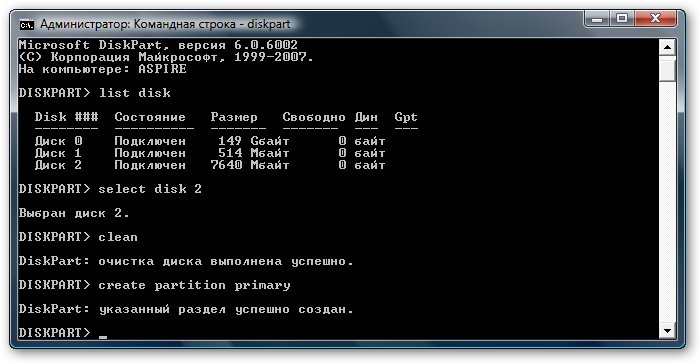The height and width of the screenshot is (363, 700).
Task: Click the '0 байт' free value for Диск 0
Action: (x=362, y=141)
